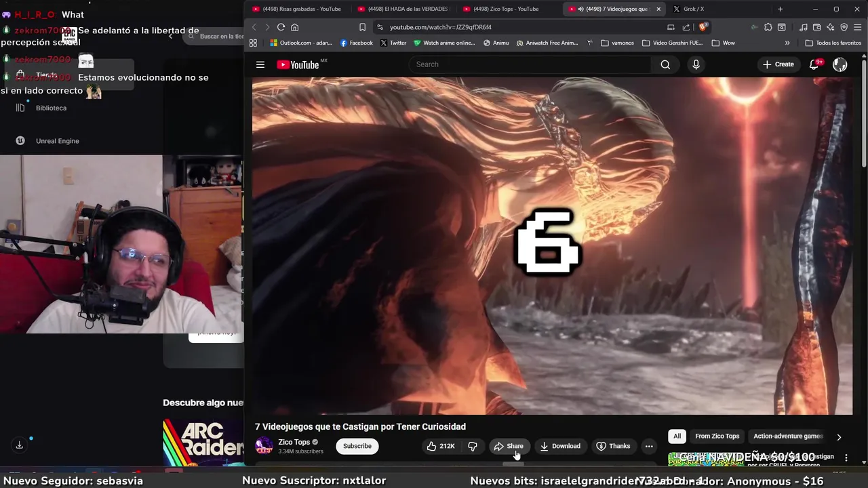Click the YouTube search input field
Image resolution: width=868 pixels, height=488 pixels.
pos(529,64)
